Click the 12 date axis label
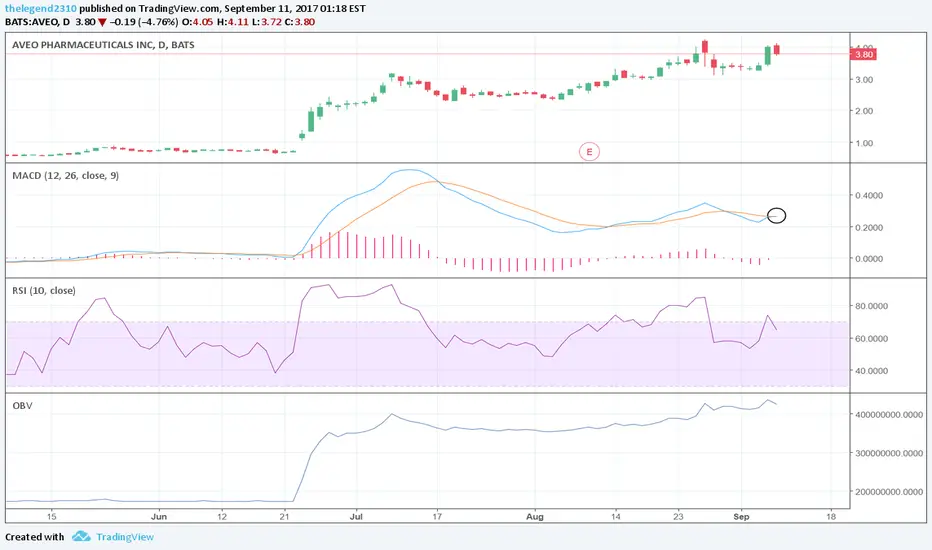This screenshot has width=932, height=550. 222,517
